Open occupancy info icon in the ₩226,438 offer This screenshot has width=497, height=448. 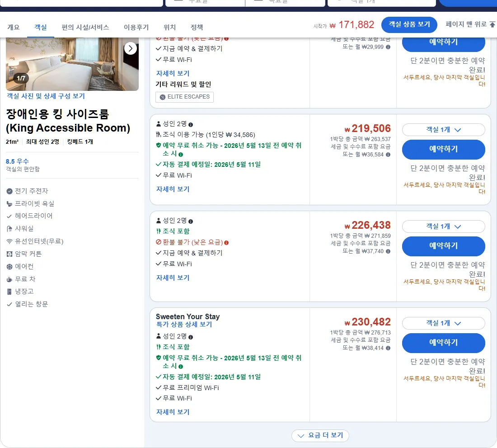pos(191,222)
